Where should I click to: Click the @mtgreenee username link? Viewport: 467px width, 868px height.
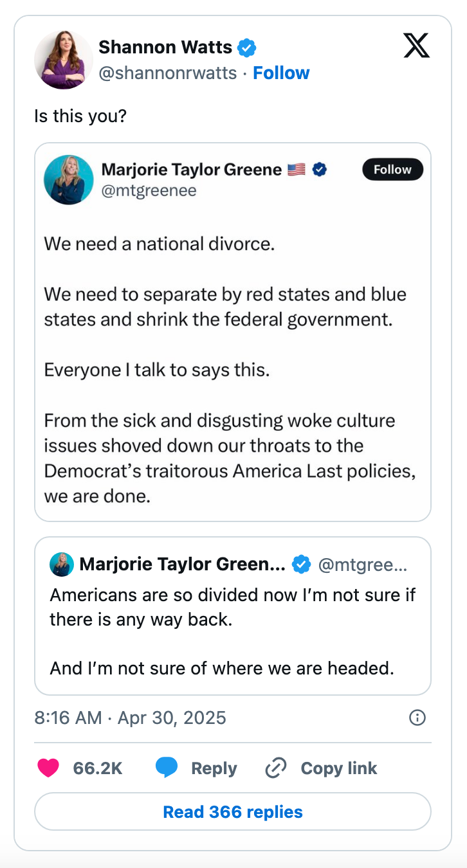click(151, 190)
